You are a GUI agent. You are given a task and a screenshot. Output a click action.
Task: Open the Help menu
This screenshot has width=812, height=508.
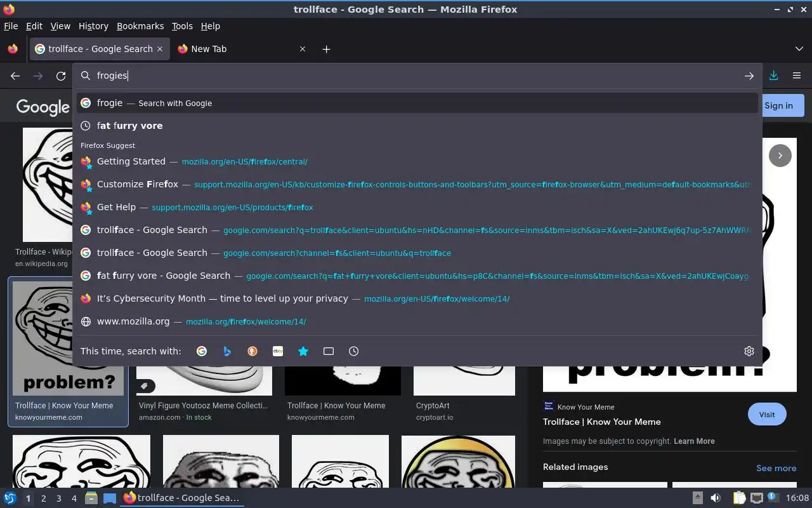coord(211,26)
